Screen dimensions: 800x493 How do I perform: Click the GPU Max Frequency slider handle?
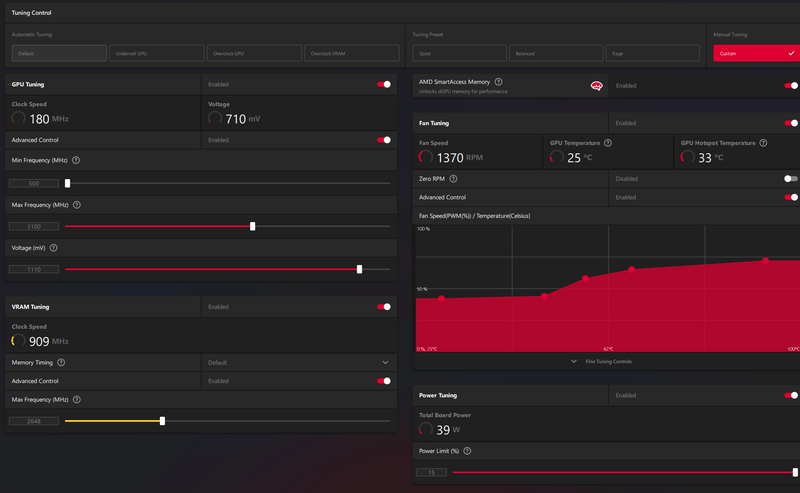[x=253, y=226]
